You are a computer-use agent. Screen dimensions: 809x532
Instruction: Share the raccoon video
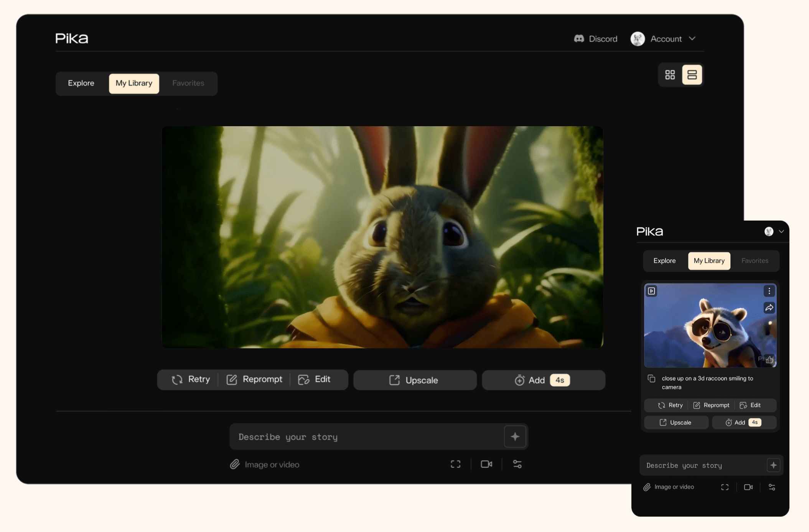tap(769, 308)
